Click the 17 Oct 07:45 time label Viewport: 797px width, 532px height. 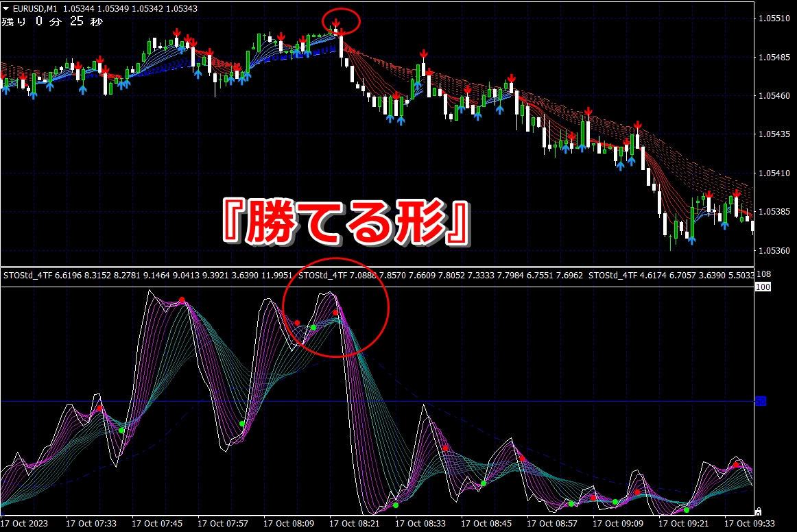pos(157,523)
